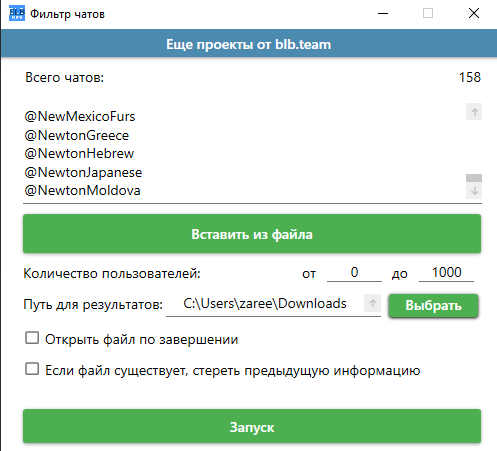Check the erase previous information option

tap(32, 369)
